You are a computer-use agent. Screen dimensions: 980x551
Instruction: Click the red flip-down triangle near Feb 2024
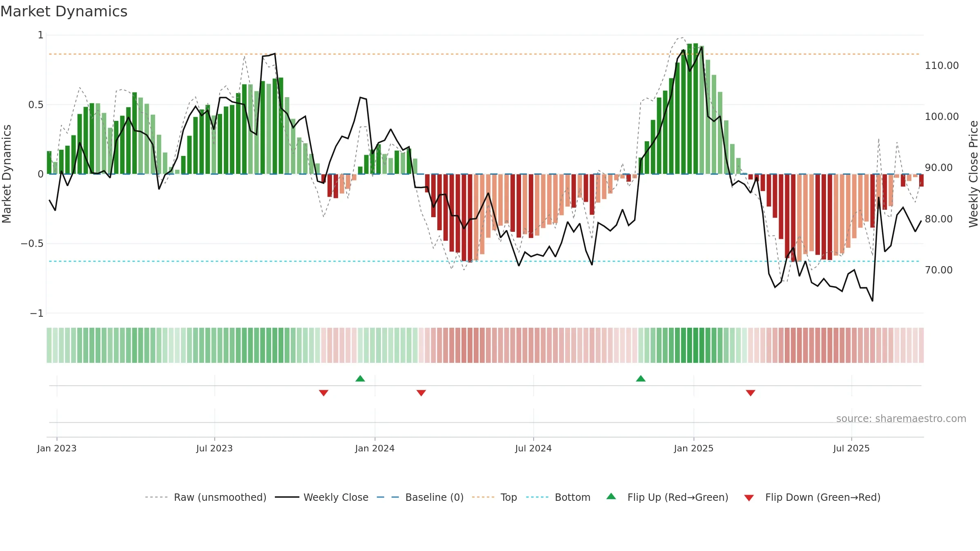tap(421, 393)
